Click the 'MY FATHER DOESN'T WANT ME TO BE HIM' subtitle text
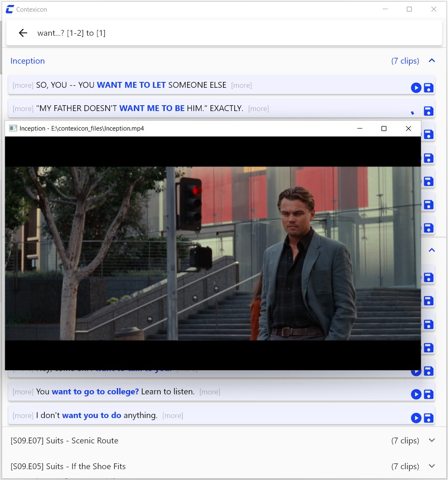Viewport: 448px width, 480px height. coord(140,109)
